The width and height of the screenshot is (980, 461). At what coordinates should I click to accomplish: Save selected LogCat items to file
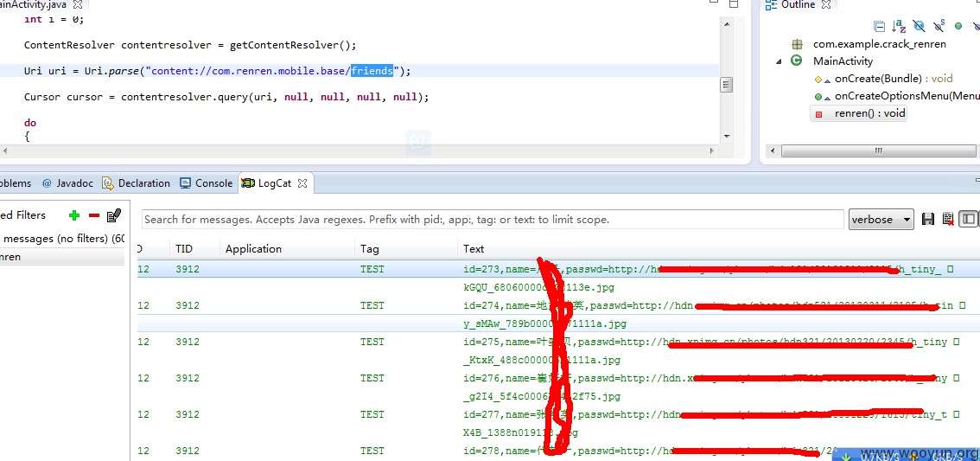click(928, 219)
